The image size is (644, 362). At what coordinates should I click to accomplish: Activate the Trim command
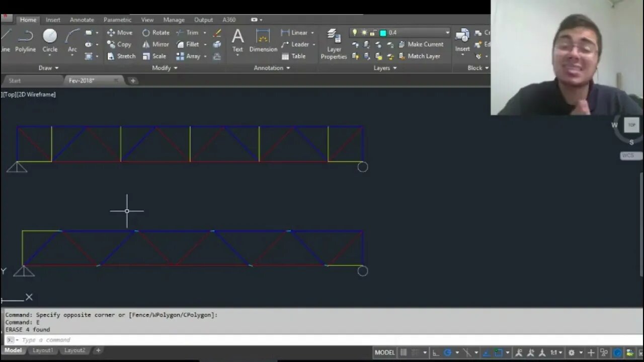click(187, 33)
